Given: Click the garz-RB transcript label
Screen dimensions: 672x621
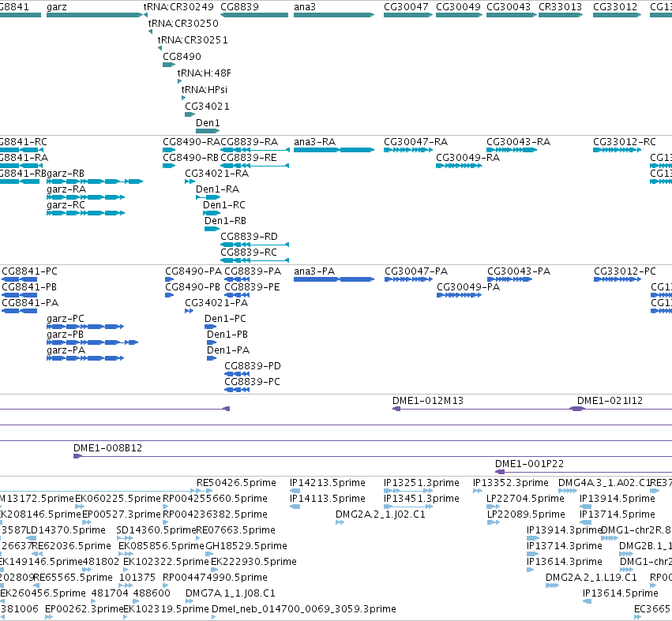Looking at the screenshot, I should [66, 174].
